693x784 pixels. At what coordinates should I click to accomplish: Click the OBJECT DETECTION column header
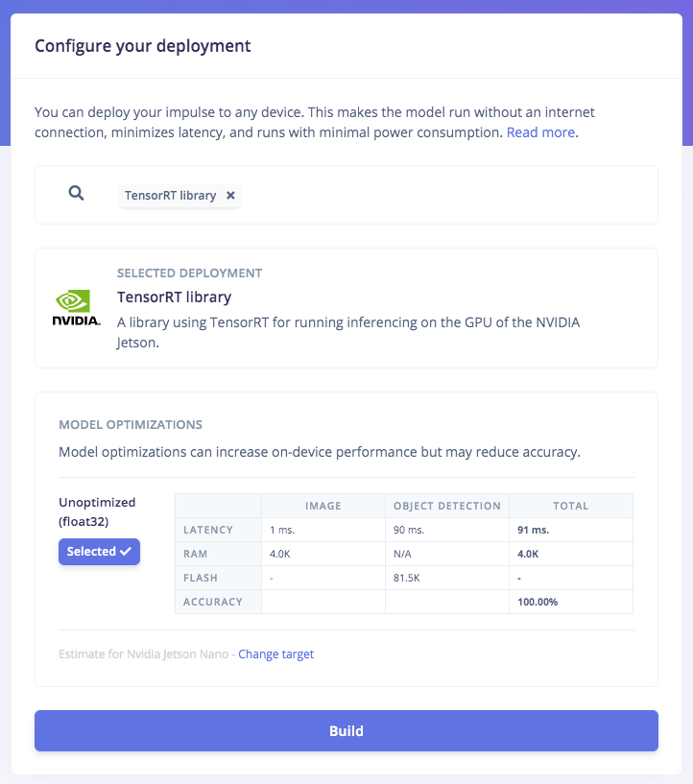tap(447, 506)
